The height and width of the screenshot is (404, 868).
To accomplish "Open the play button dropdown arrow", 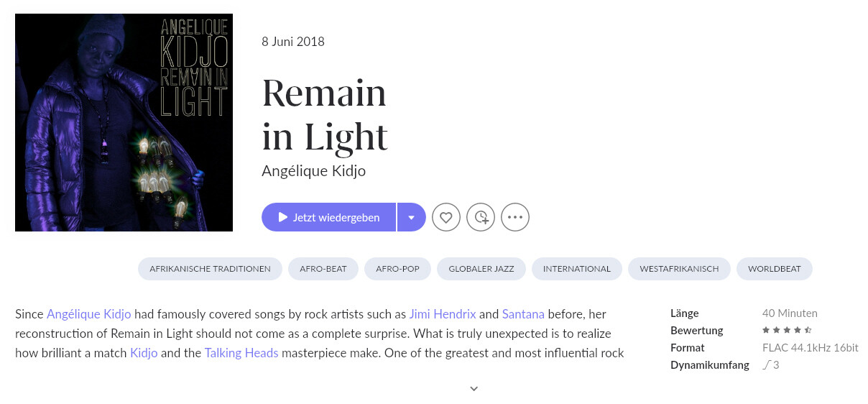I will pyautogui.click(x=411, y=217).
